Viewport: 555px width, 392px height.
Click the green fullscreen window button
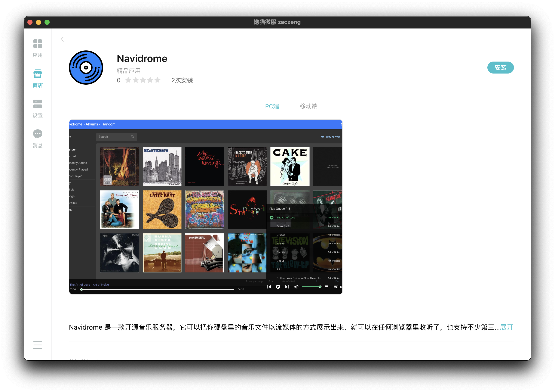(47, 22)
